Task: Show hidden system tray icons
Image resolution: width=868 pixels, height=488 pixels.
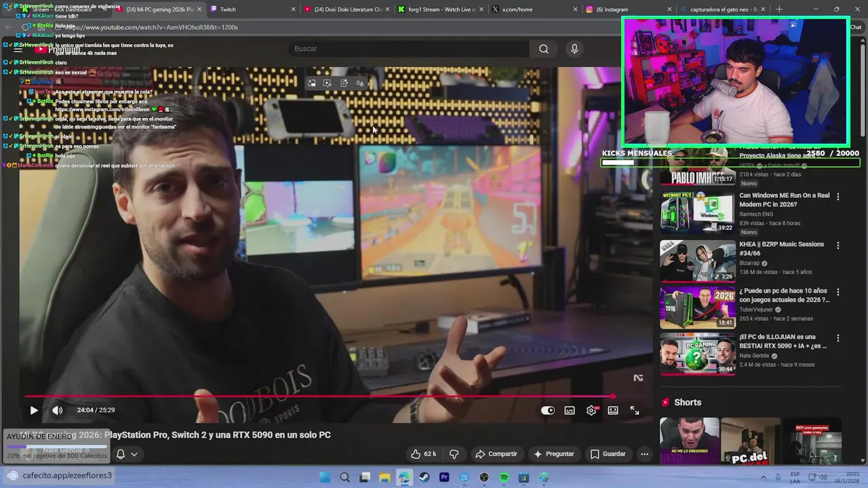Action: [764, 477]
